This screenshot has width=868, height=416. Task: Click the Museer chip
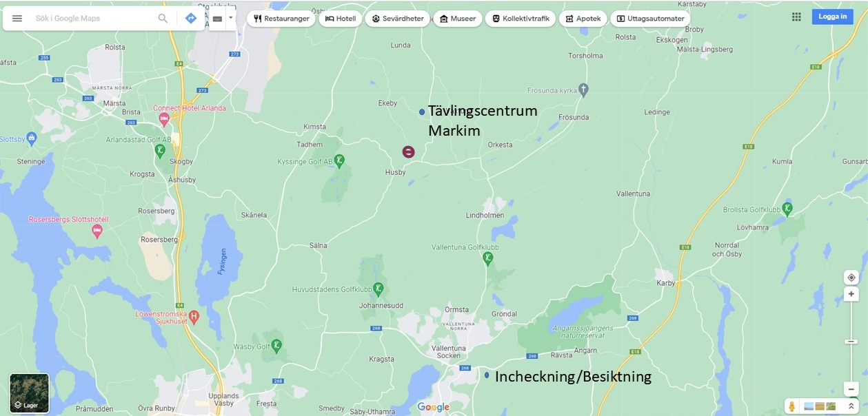click(x=458, y=19)
